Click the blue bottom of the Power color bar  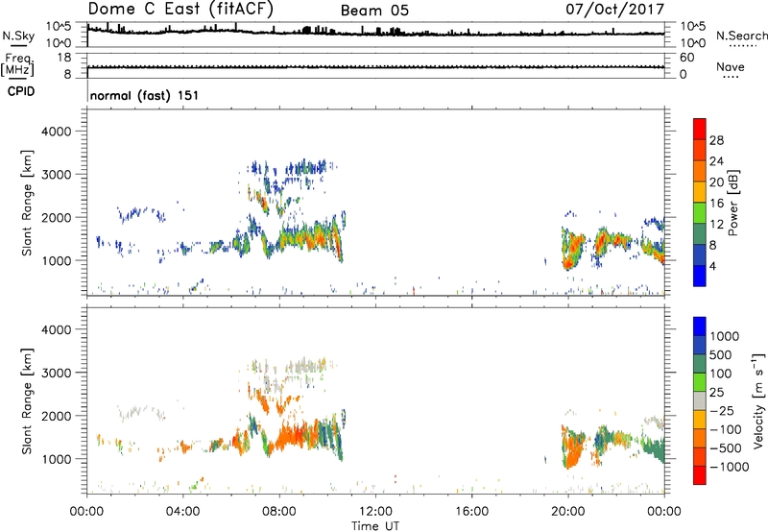point(700,276)
